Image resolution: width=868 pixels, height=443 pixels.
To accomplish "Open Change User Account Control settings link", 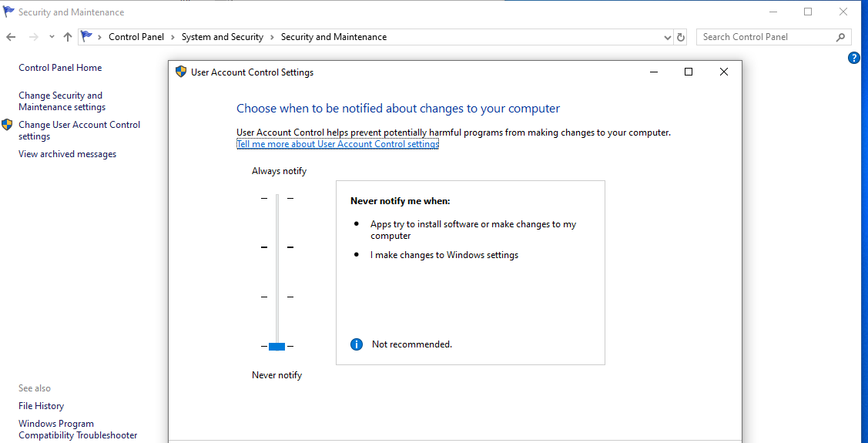I will coord(79,131).
